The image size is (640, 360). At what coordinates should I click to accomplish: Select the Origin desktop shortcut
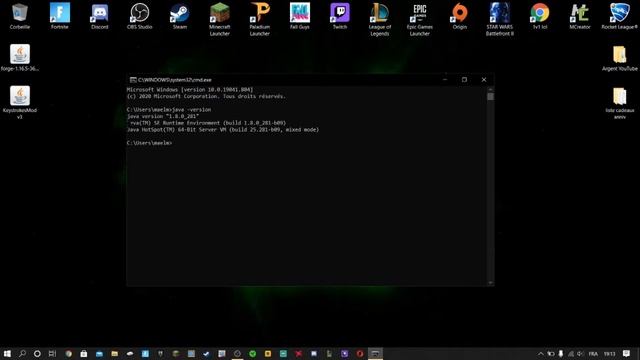pos(460,16)
